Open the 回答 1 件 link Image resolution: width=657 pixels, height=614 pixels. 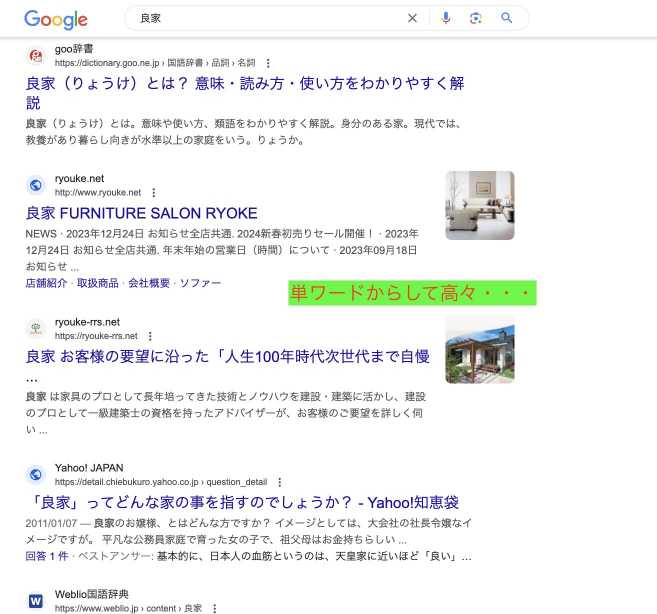[x=47, y=556]
